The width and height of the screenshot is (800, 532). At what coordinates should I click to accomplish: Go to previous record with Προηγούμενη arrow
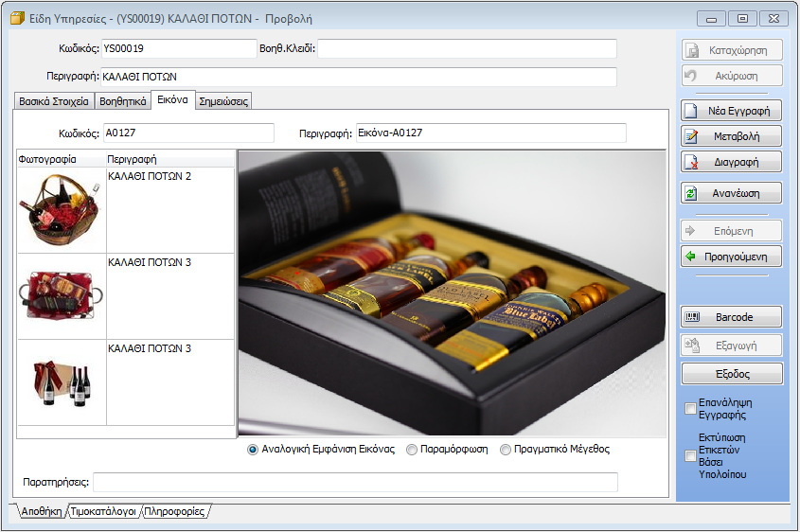click(691, 256)
